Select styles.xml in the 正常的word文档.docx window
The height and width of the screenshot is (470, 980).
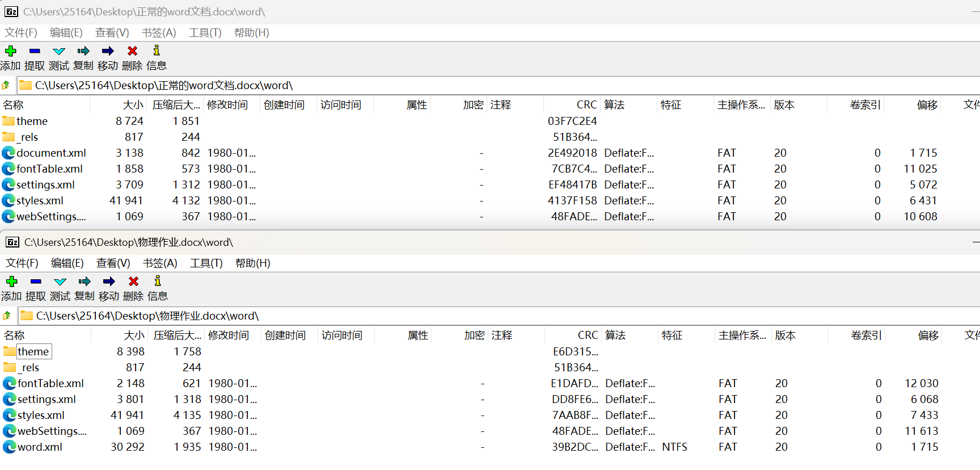click(40, 200)
